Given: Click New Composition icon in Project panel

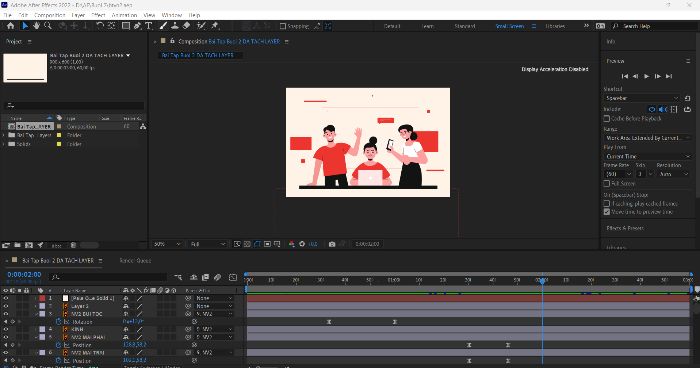Looking at the screenshot, I should pos(29,245).
